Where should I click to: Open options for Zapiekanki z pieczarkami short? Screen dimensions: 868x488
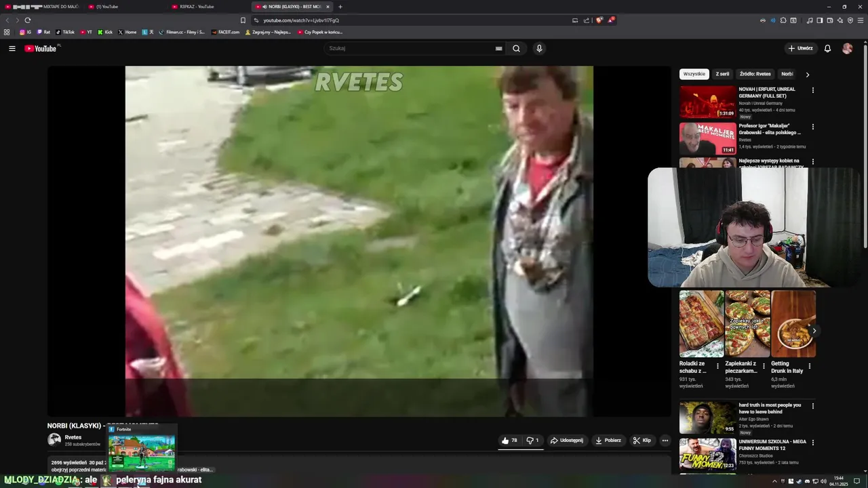[x=764, y=366]
